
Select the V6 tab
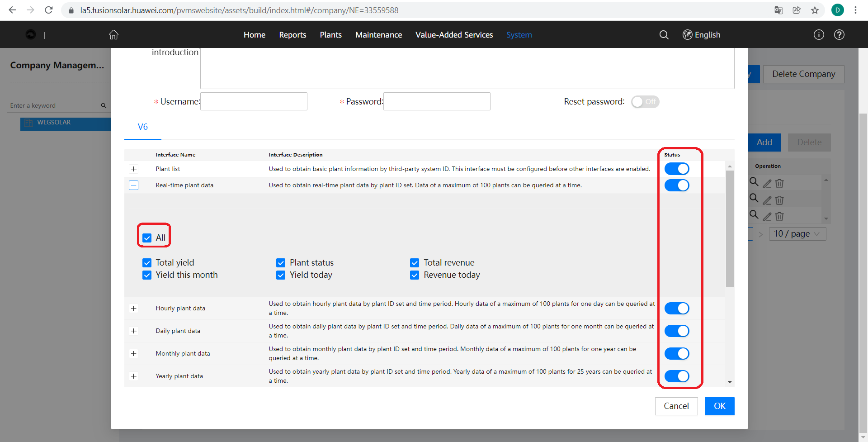point(142,127)
